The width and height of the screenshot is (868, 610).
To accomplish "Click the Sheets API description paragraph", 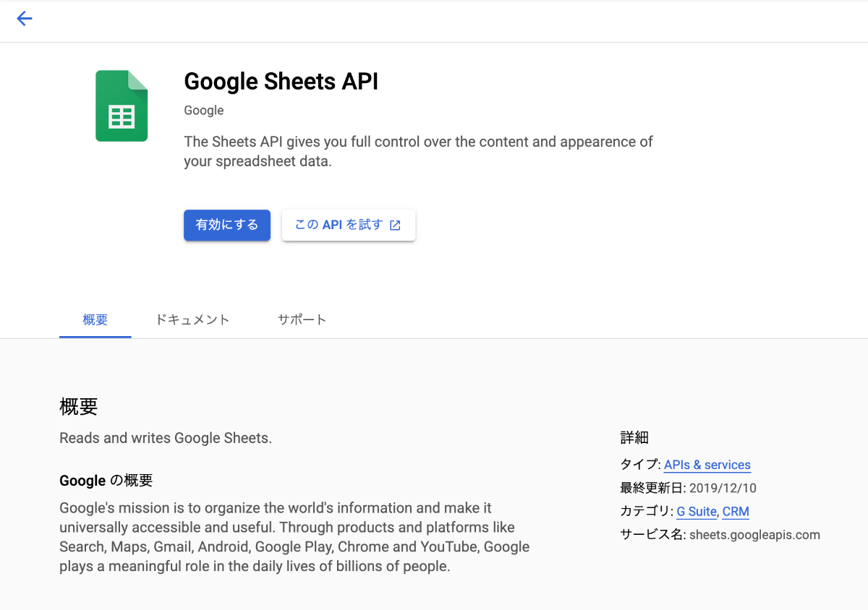I will [x=418, y=152].
